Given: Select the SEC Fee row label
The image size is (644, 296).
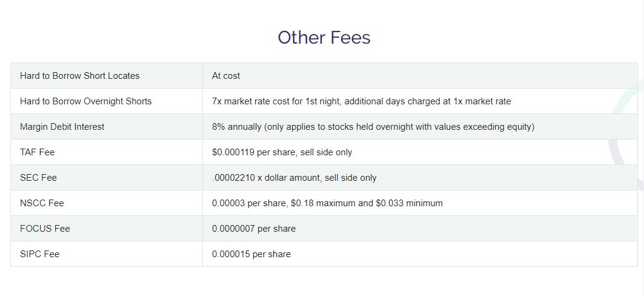Looking at the screenshot, I should [38, 178].
